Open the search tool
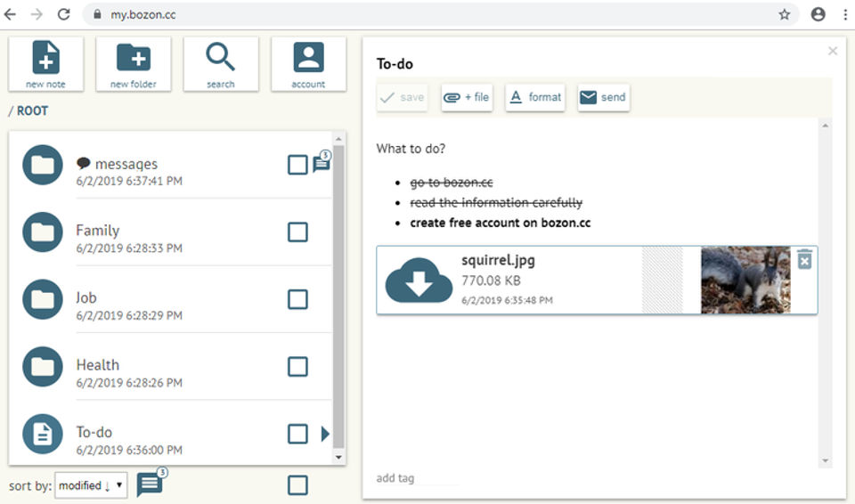 click(x=221, y=63)
